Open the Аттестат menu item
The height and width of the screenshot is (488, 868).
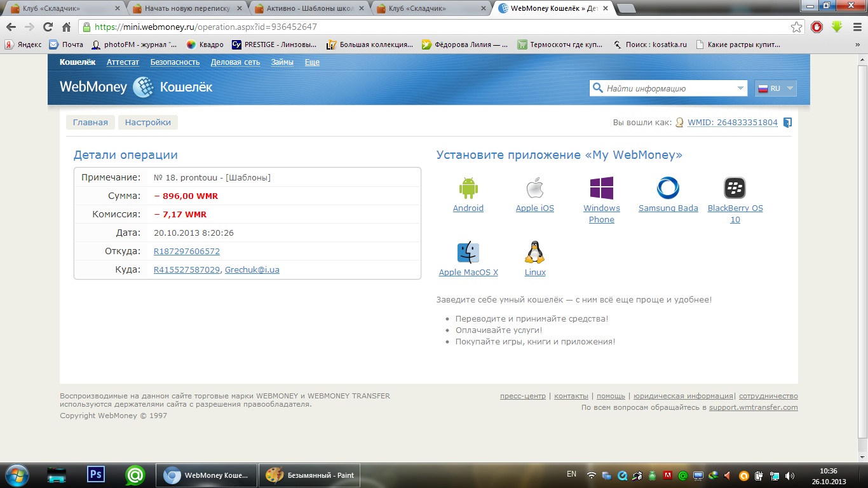(123, 62)
